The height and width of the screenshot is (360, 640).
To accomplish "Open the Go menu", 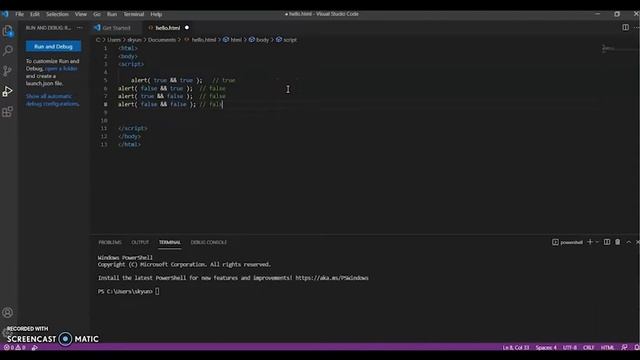I will coord(97,14).
